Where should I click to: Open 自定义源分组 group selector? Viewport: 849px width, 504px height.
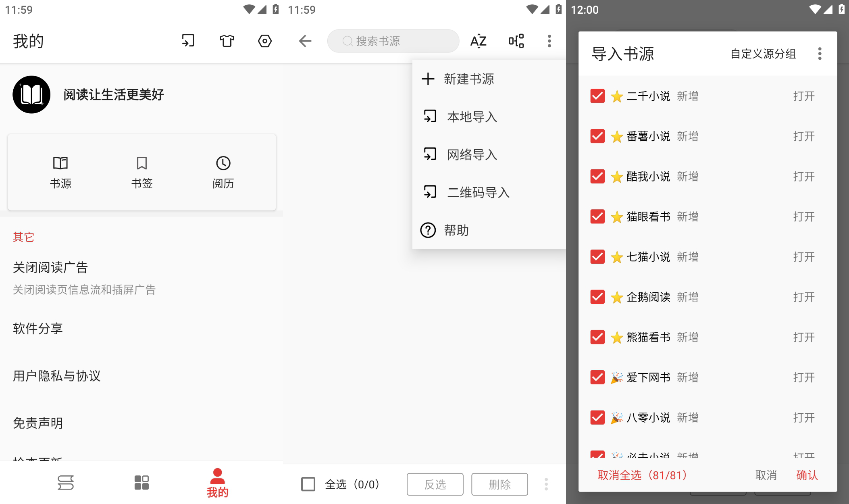coord(763,54)
